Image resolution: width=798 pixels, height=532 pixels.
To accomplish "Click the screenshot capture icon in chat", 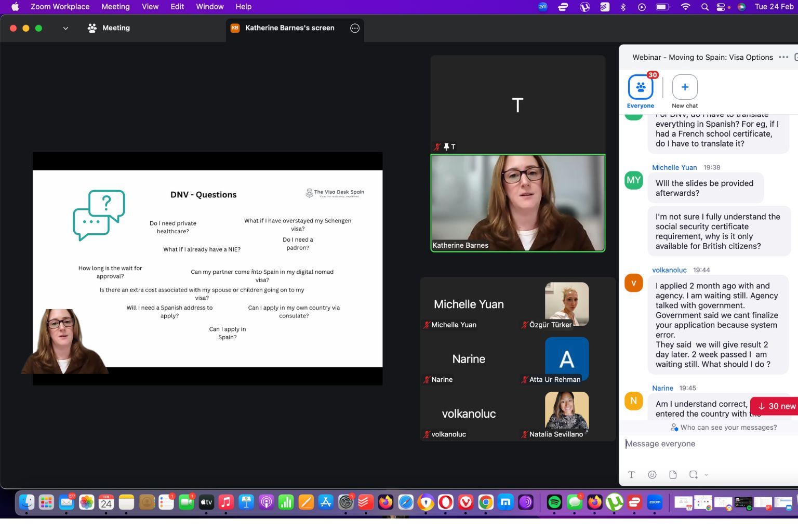I will point(693,474).
